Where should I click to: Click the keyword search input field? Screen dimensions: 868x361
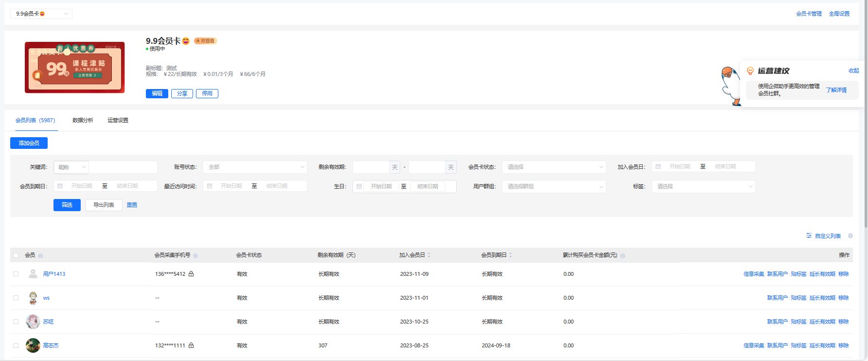(x=123, y=167)
